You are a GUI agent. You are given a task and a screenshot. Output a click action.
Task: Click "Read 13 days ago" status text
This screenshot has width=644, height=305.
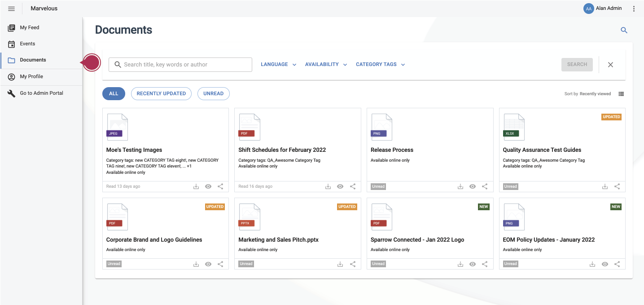(123, 186)
